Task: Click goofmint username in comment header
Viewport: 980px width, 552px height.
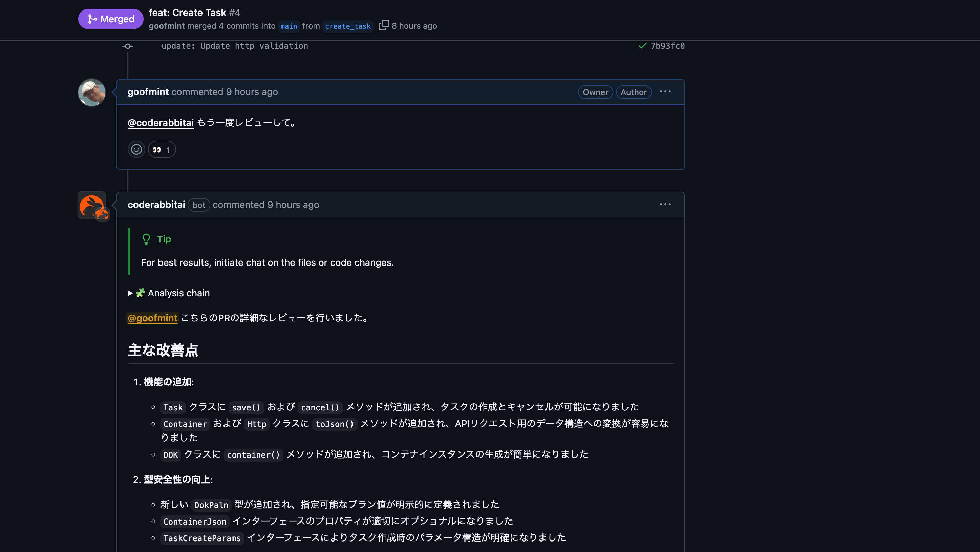Action: click(x=148, y=92)
